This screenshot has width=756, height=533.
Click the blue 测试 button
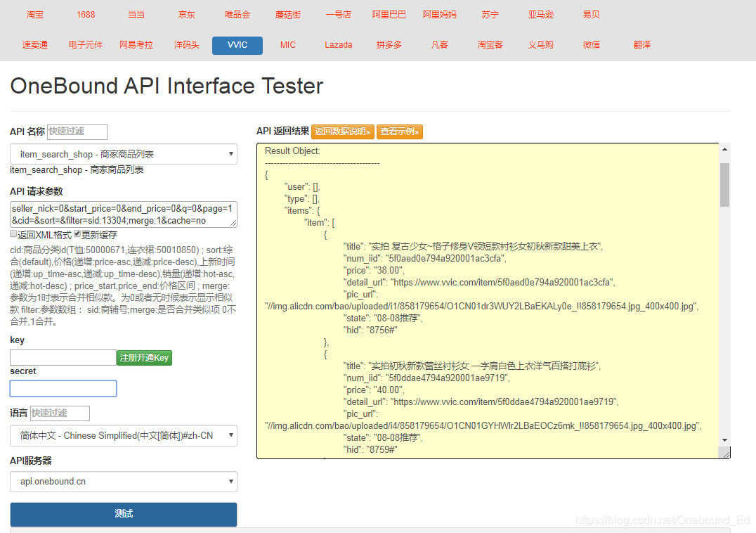(x=124, y=514)
